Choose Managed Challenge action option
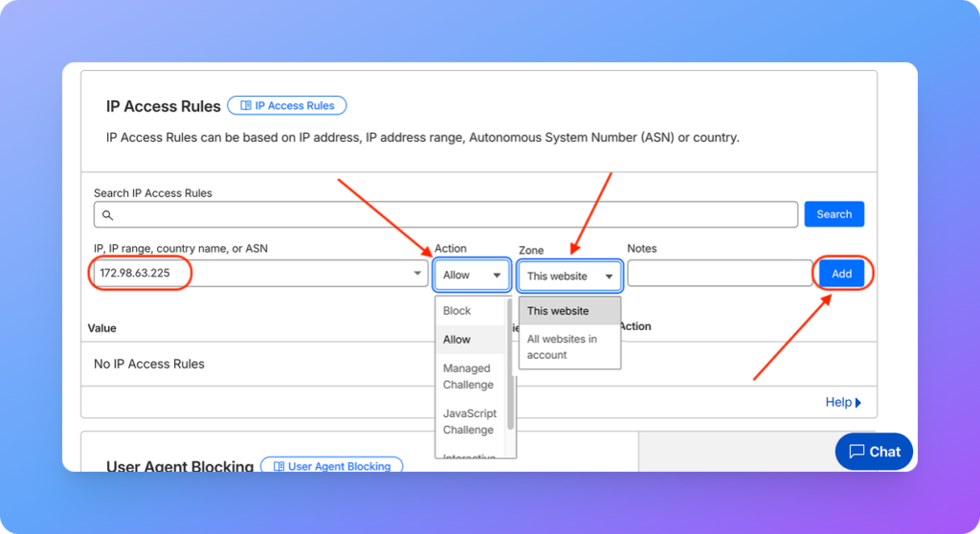 point(468,376)
